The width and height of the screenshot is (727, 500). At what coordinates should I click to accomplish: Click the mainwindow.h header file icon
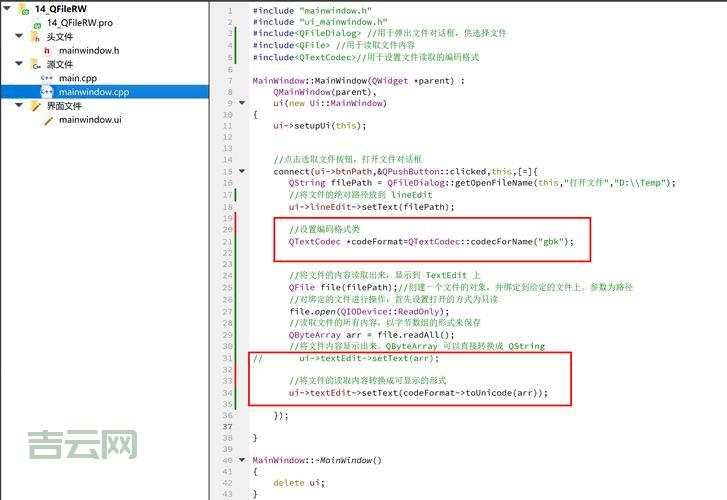pos(47,50)
